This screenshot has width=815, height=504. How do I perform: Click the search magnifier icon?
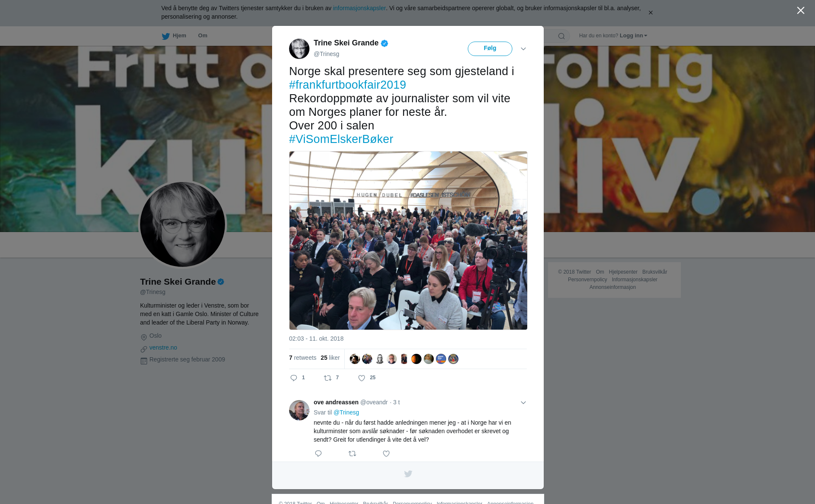[x=562, y=36]
